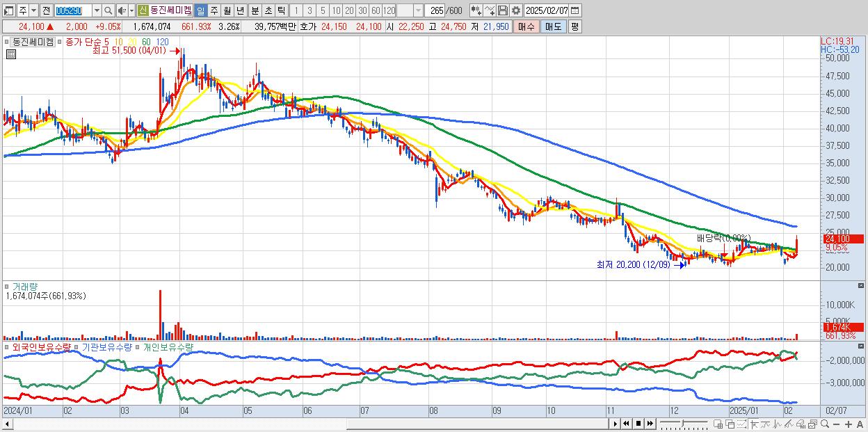
Task: Click the text A tool icon
Action: click(x=860, y=424)
